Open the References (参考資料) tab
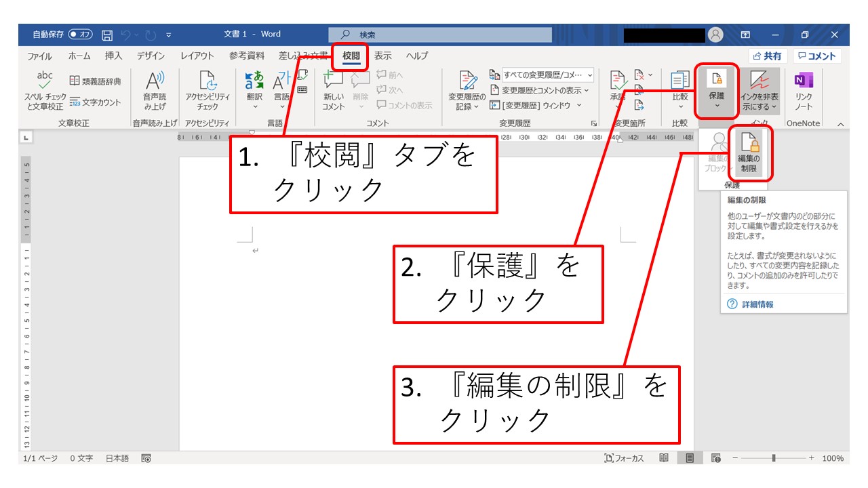This screenshot has width=868, height=488. tap(246, 56)
